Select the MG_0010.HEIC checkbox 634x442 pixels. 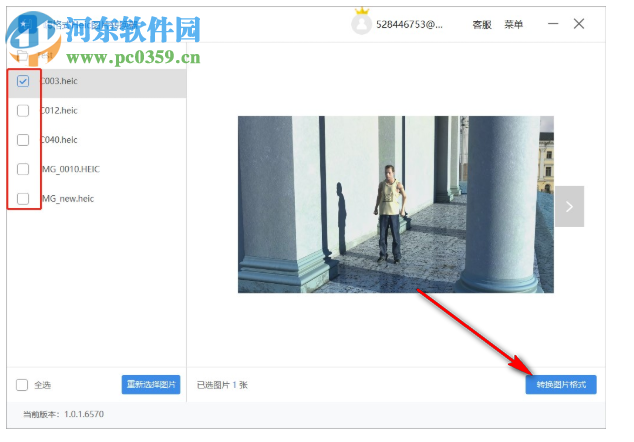pos(23,169)
